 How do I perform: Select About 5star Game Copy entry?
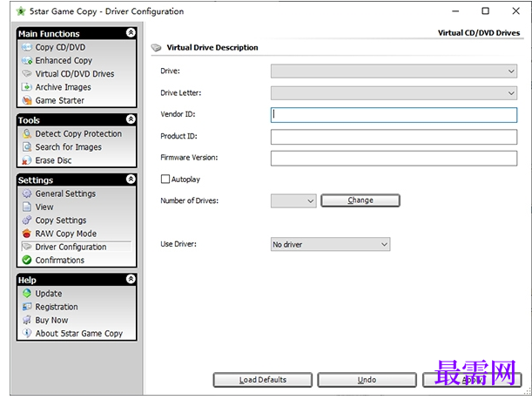pyautogui.click(x=79, y=334)
